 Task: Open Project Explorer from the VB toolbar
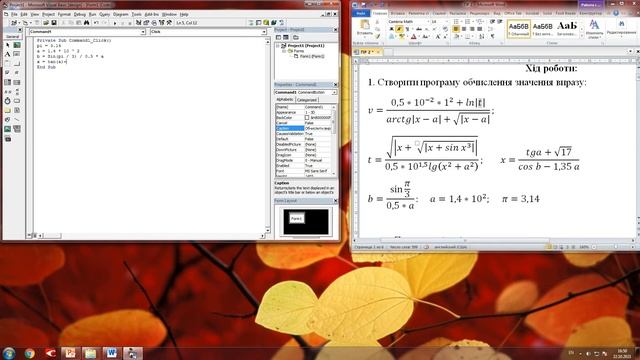click(138, 22)
